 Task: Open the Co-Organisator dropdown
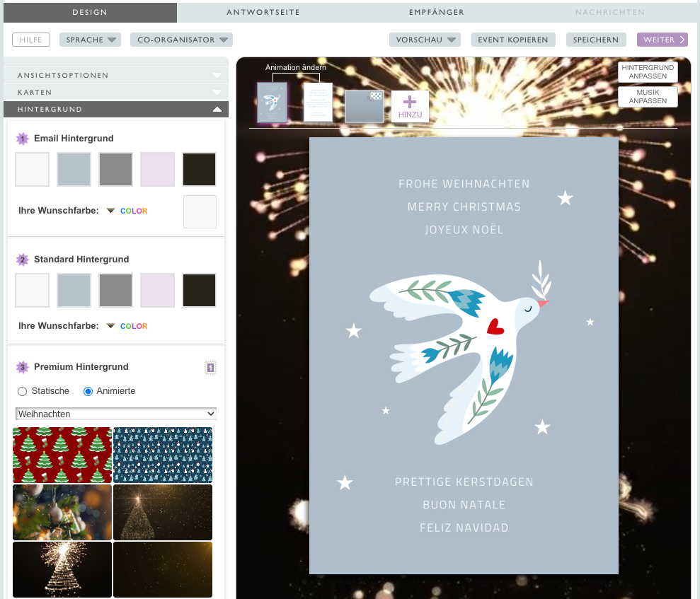coord(181,40)
